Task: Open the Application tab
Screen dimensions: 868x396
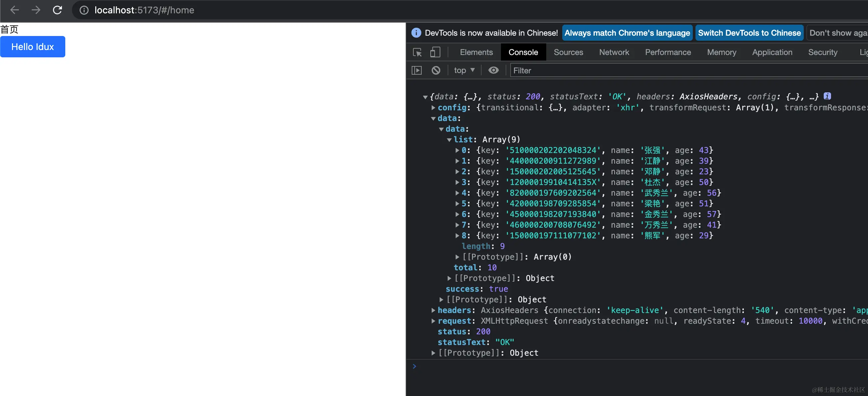Action: tap(772, 52)
